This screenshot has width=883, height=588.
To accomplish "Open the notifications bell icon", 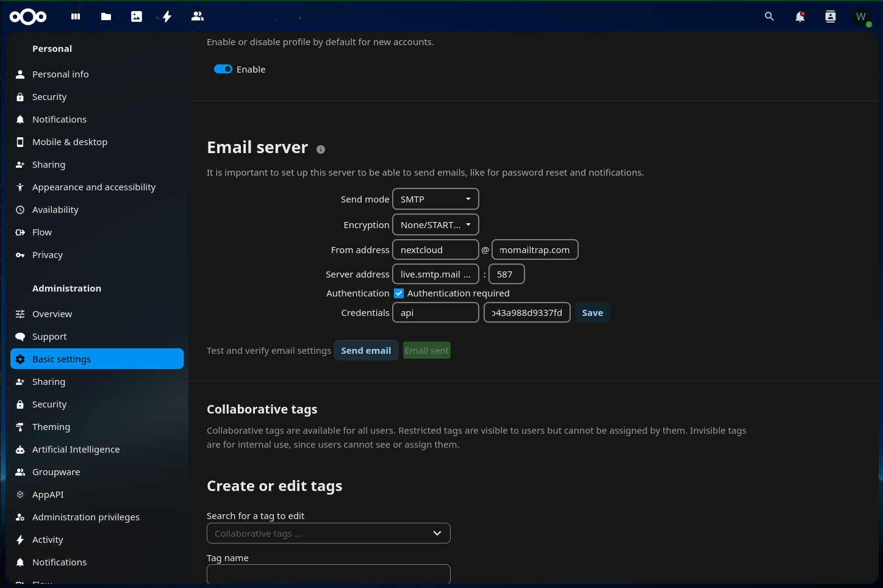I will coord(800,16).
